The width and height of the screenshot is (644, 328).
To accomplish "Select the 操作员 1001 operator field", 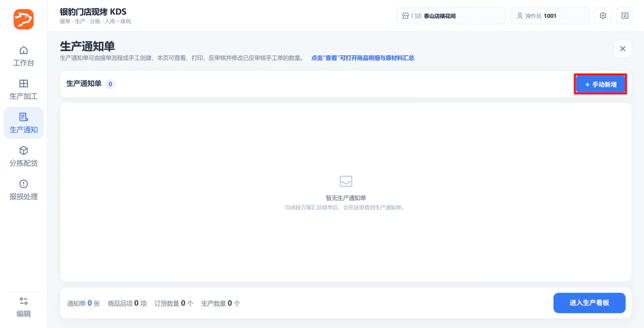I will [550, 16].
